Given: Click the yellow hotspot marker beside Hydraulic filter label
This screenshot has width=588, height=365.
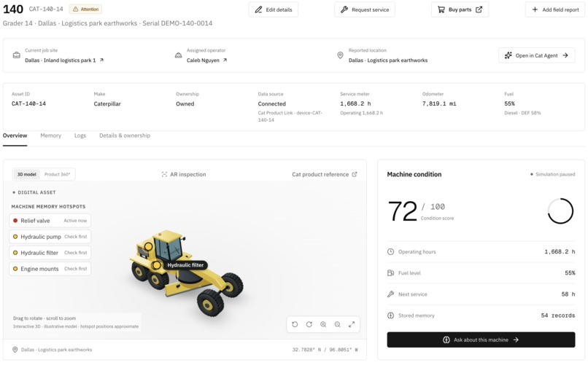Looking at the screenshot, I should click(156, 265).
